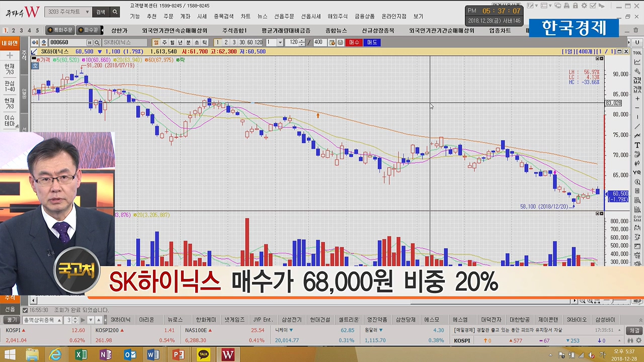The width and height of the screenshot is (644, 362).
Task: Click the printer icon in top toolbar
Action: pos(568,6)
